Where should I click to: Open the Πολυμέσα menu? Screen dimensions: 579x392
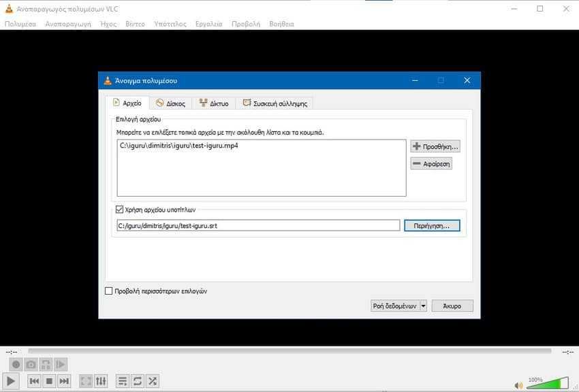pyautogui.click(x=20, y=24)
